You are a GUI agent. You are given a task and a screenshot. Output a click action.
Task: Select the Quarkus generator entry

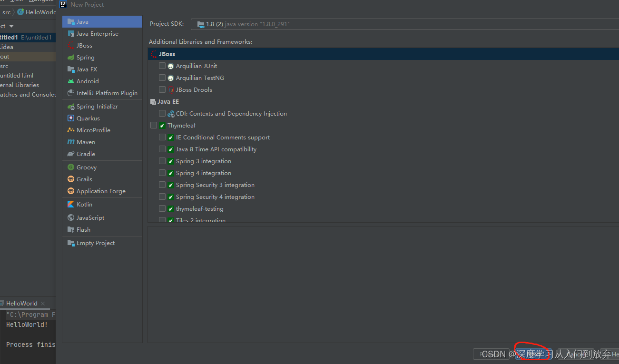click(x=88, y=118)
